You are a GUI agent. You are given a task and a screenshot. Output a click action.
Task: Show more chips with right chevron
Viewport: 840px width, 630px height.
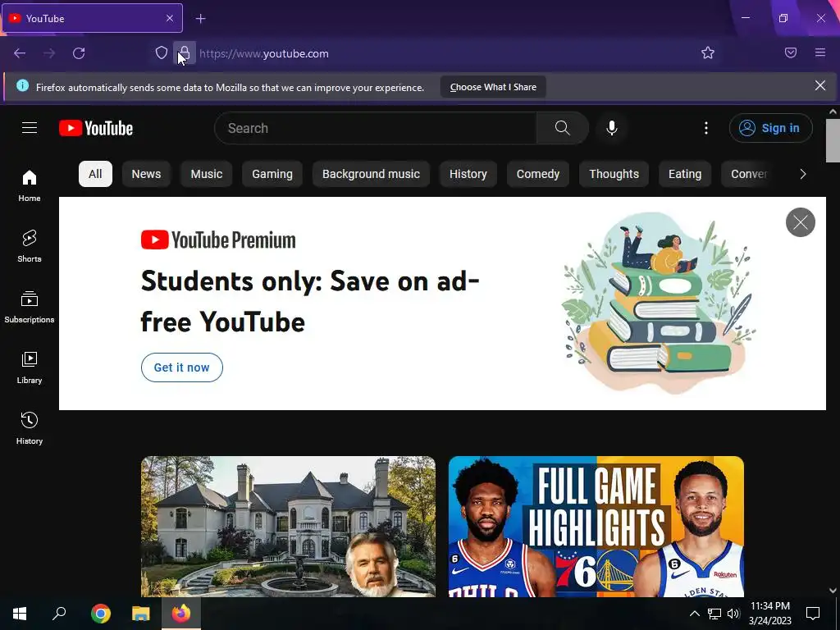802,174
